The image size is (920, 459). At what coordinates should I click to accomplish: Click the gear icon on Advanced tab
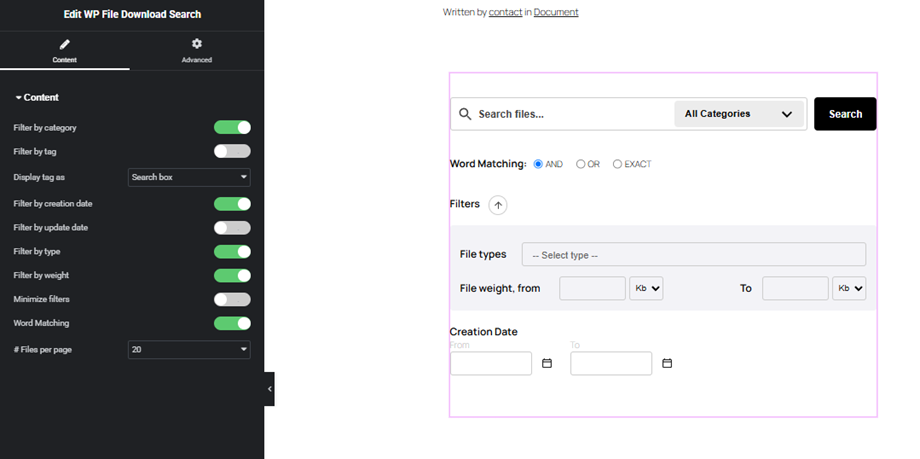197,43
